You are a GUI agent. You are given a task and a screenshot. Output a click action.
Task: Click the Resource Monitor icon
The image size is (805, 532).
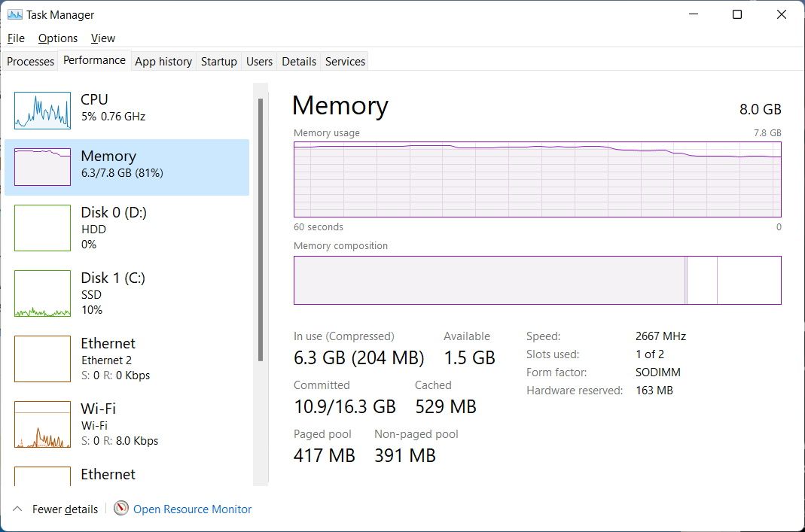point(120,509)
